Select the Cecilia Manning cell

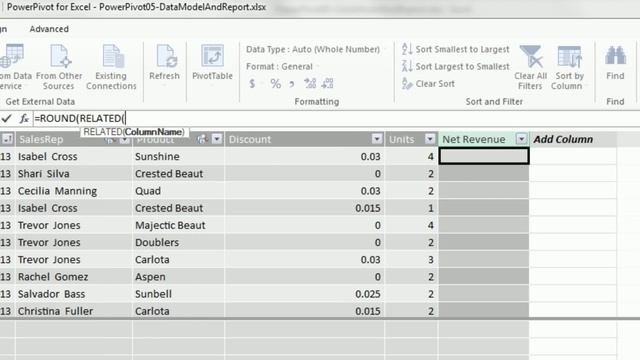[73, 191]
